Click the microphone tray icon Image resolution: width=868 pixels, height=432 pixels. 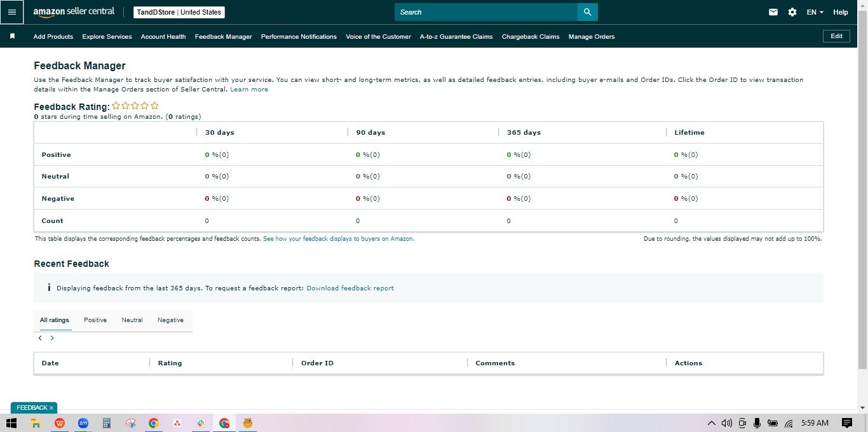pos(757,423)
